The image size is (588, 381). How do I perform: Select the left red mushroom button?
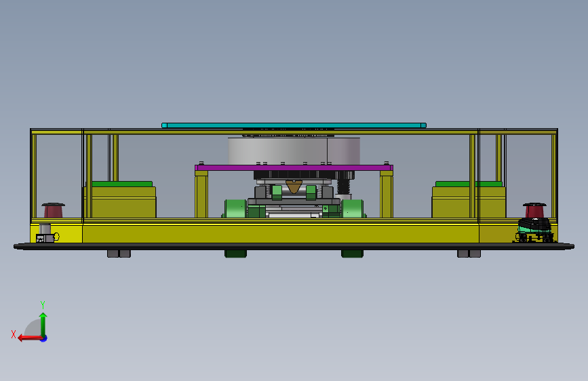tap(54, 210)
